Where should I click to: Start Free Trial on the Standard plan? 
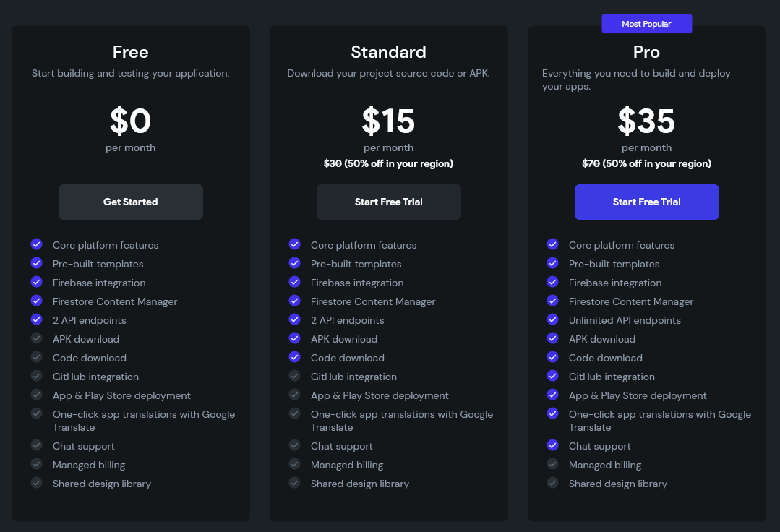click(x=388, y=202)
